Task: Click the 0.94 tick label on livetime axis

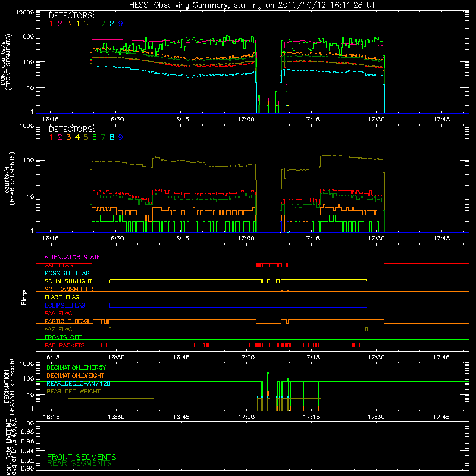Action: click(x=28, y=451)
